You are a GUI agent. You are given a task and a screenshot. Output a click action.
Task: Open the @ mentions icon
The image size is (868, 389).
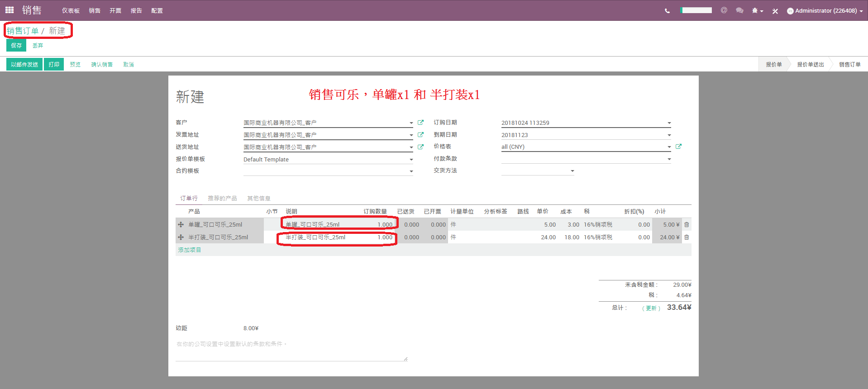pos(724,10)
